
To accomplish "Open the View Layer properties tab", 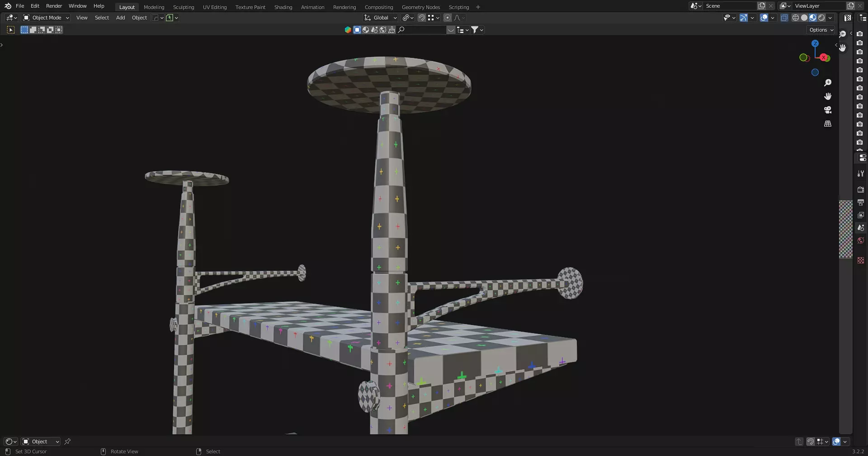I will (x=861, y=215).
